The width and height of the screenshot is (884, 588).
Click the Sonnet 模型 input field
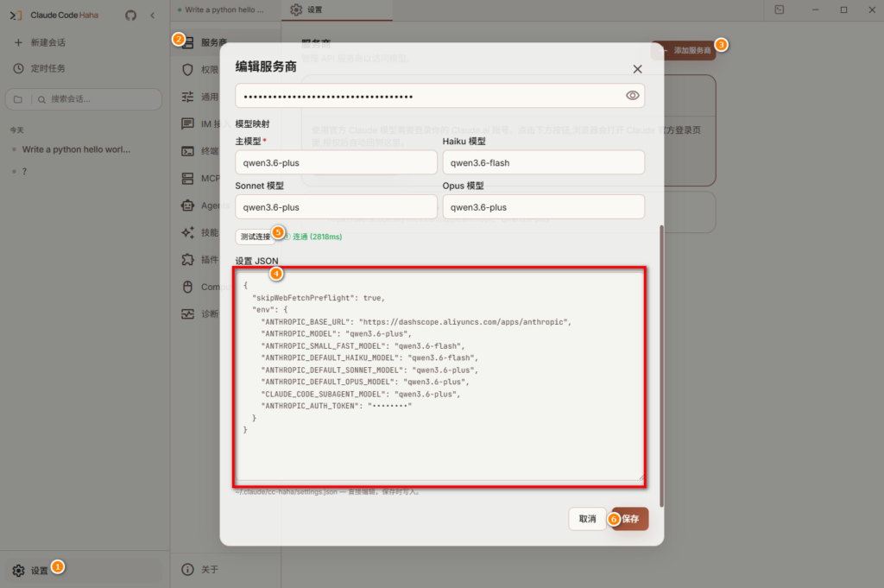336,207
